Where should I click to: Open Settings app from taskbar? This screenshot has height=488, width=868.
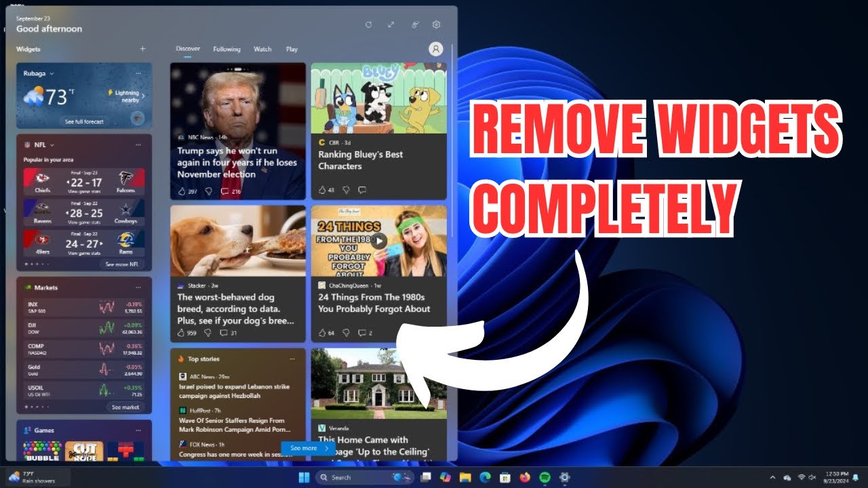tap(564, 477)
